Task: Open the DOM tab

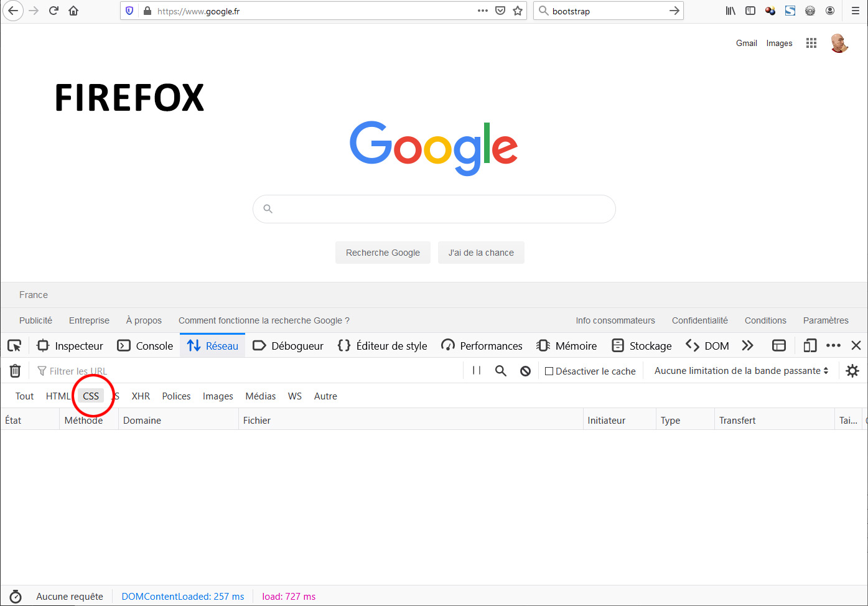Action: 707,345
